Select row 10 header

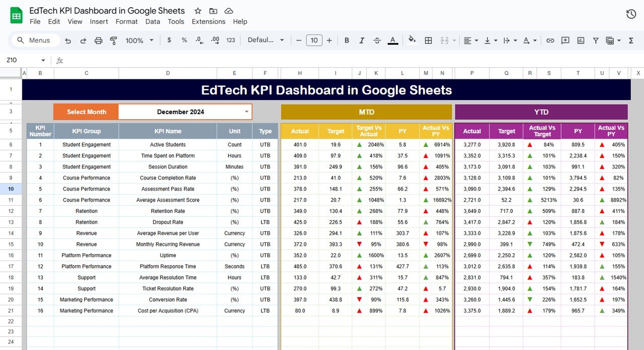pyautogui.click(x=11, y=189)
